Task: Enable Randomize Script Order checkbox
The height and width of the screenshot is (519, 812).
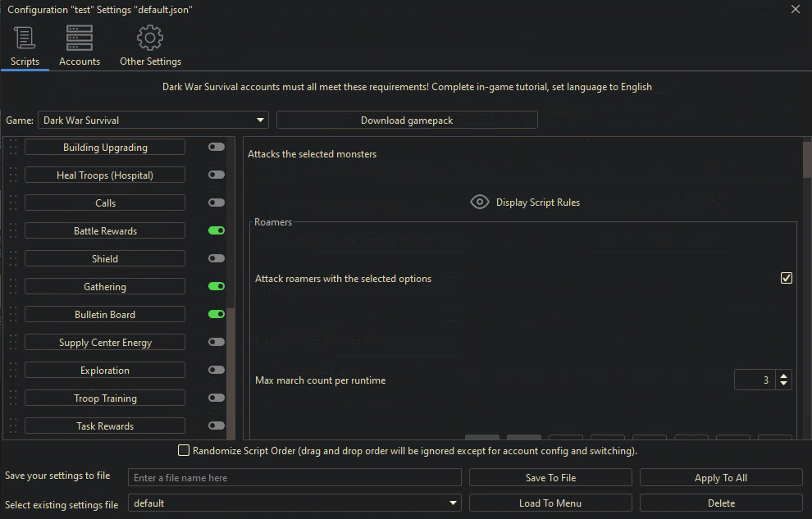Action: tap(184, 451)
